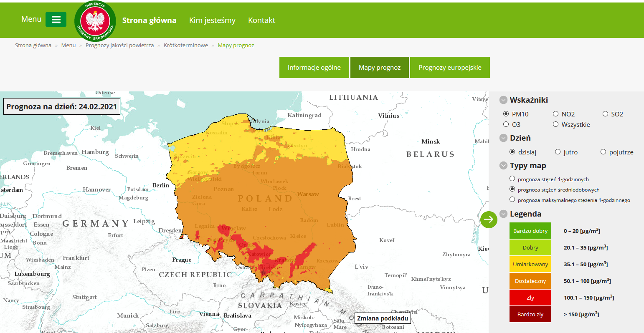Screen dimensions: 644x333
Task: Click Prague on the map
Action: tap(182, 260)
